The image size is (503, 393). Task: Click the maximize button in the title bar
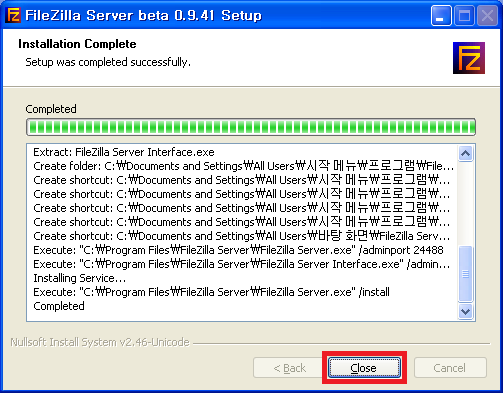(465, 15)
